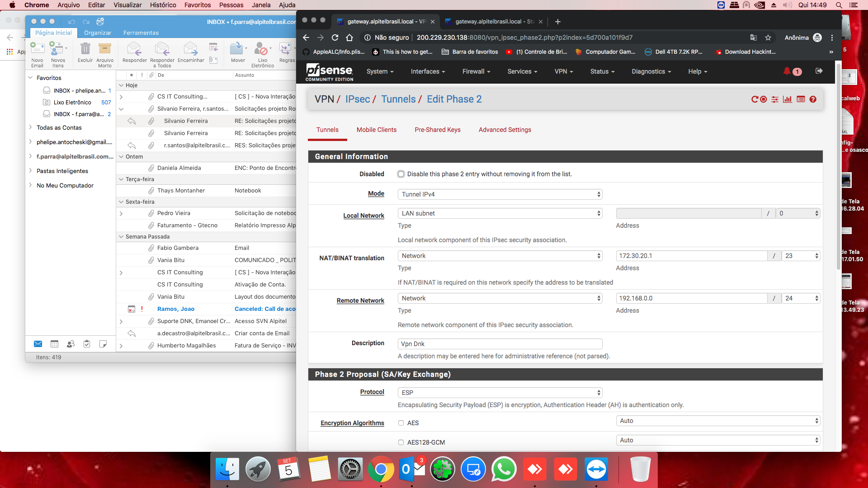Image resolution: width=868 pixels, height=488 pixels.
Task: Click the Status graph icon in breadcrumb bar
Action: point(788,99)
